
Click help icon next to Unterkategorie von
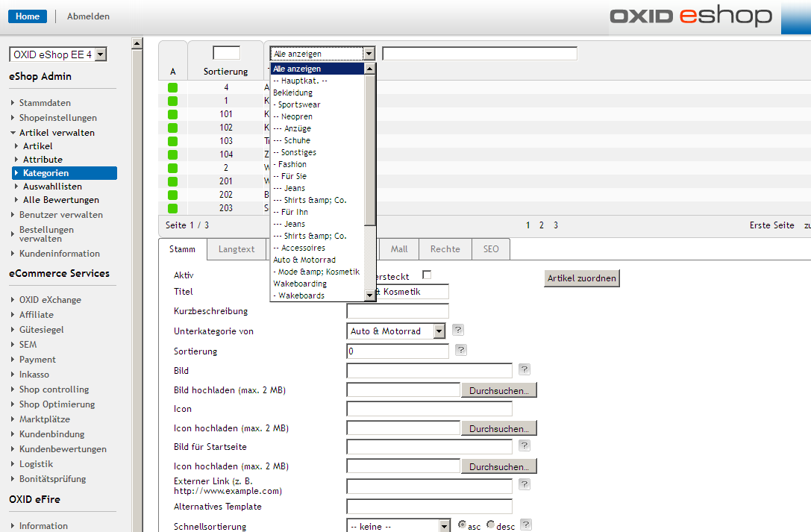[x=458, y=330]
